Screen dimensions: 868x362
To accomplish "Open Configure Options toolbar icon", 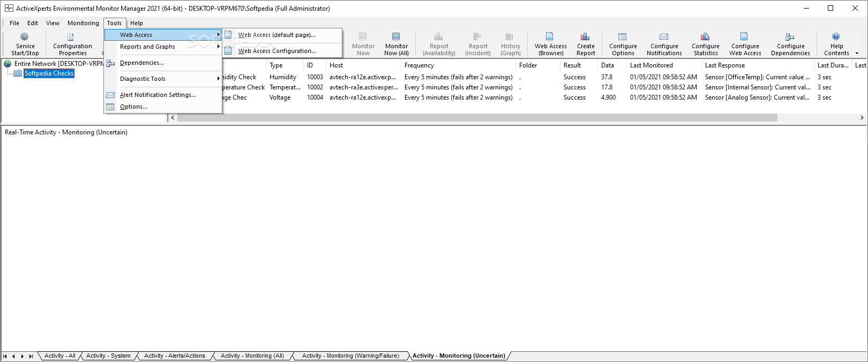I will pos(622,36).
